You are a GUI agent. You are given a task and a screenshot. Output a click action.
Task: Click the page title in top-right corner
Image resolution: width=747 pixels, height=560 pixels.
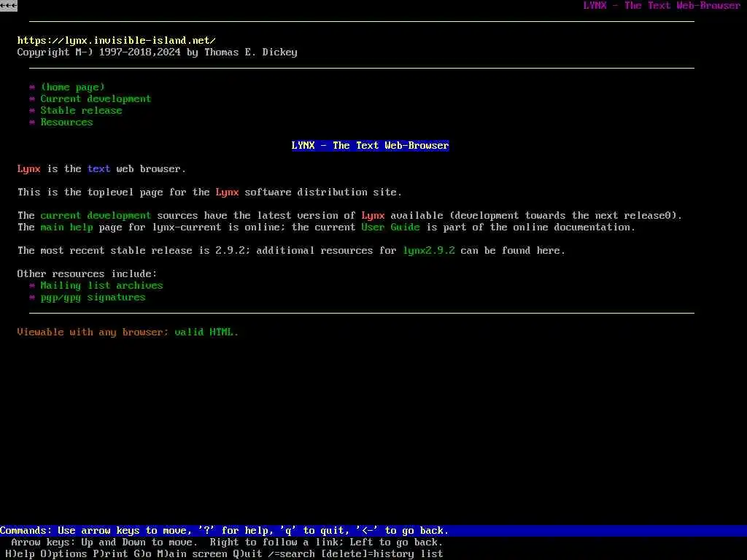click(662, 6)
